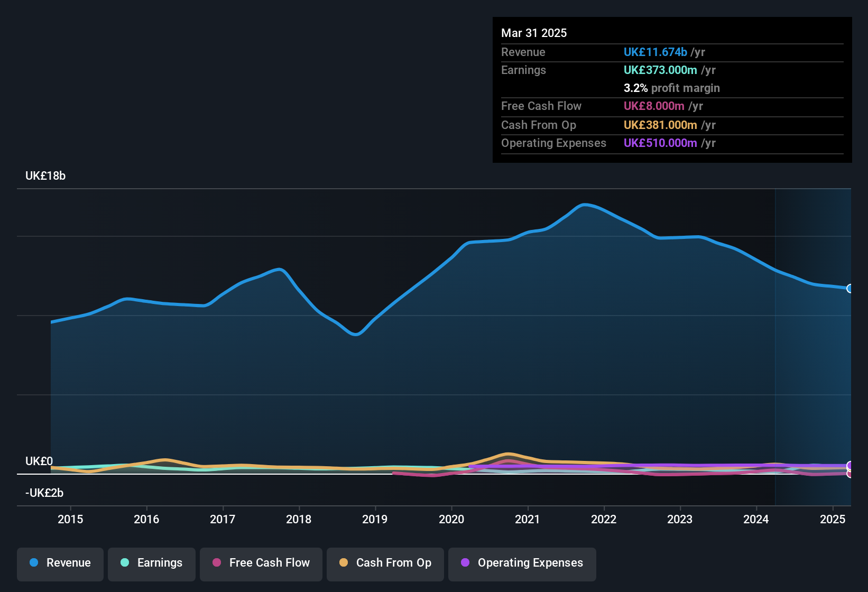This screenshot has width=868, height=592.
Task: Toggle off the Earnings series
Action: click(151, 563)
